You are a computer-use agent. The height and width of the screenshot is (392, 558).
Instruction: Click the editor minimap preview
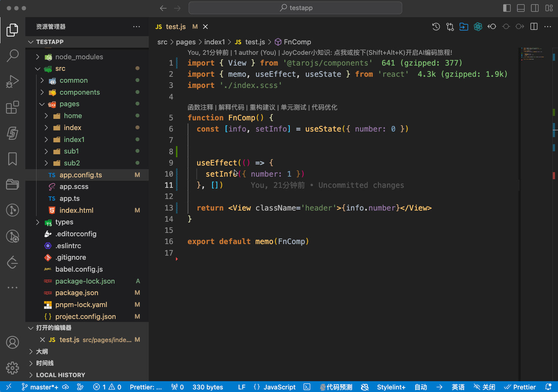533,54
